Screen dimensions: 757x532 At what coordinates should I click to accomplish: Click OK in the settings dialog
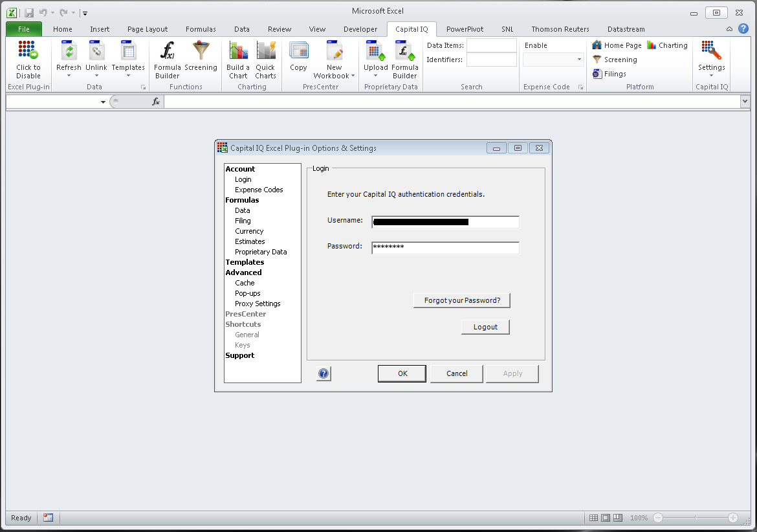(402, 373)
